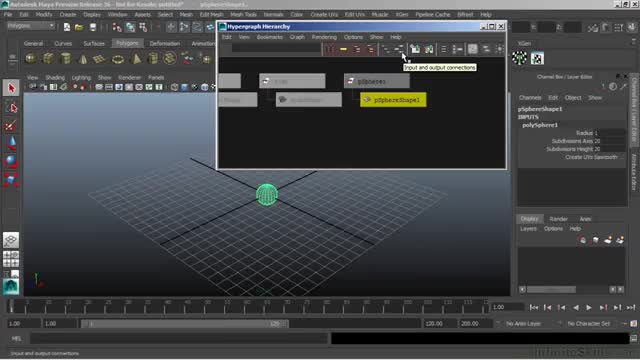Select the Paint Selection tool
The width and height of the screenshot is (640, 360).
pyautogui.click(x=11, y=126)
